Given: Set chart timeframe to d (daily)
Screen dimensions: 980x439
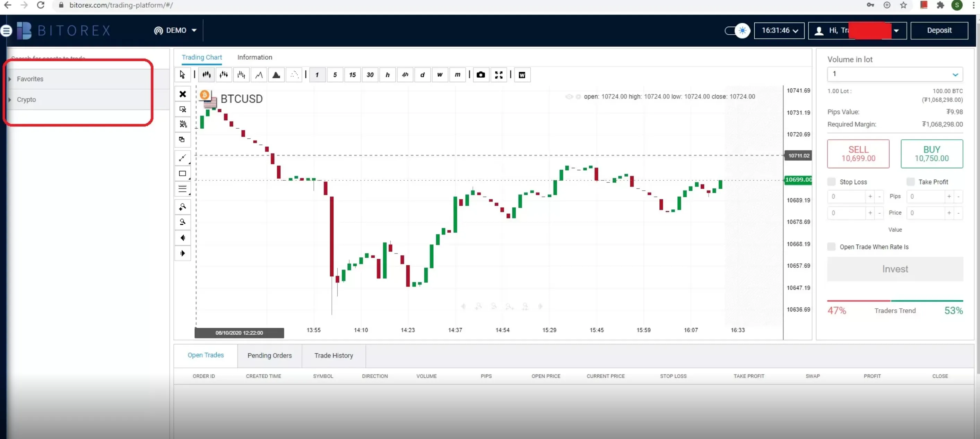Looking at the screenshot, I should 423,75.
